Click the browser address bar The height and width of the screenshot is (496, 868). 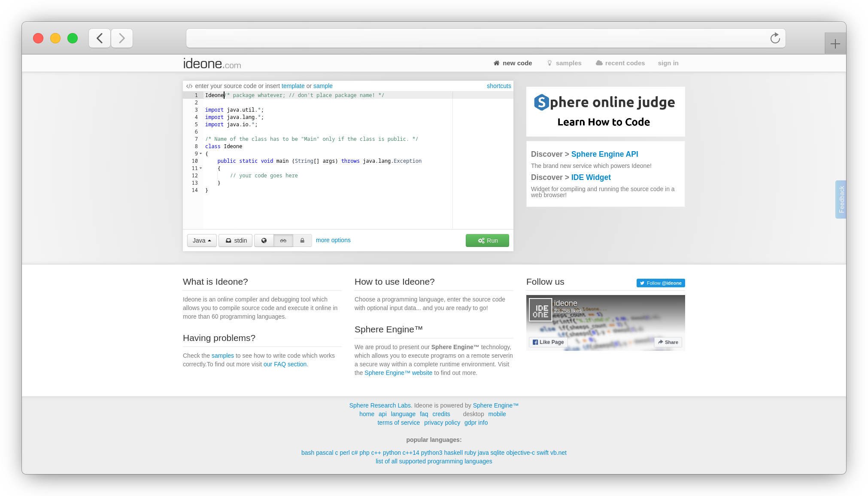click(486, 38)
